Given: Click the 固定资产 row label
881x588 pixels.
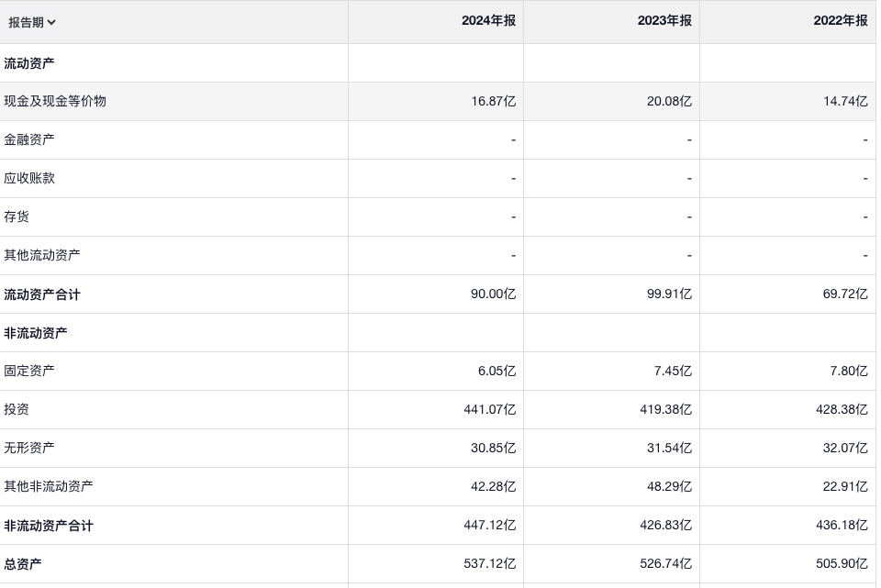Looking at the screenshot, I should click(x=29, y=371).
